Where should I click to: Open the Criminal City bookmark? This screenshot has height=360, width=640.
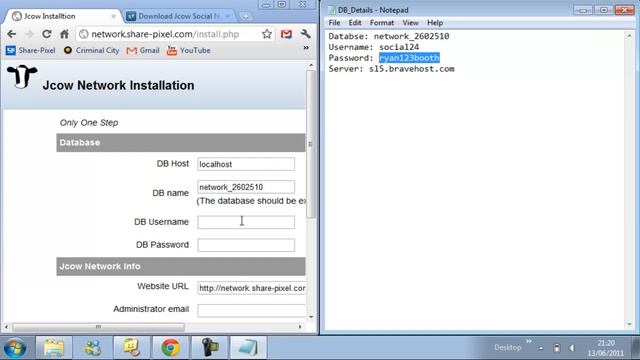(91, 51)
